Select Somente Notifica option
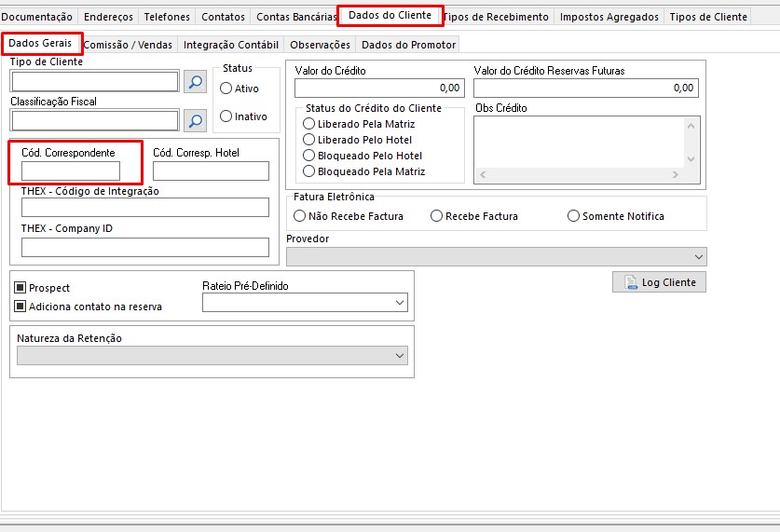This screenshot has height=532, width=780. pos(573,216)
